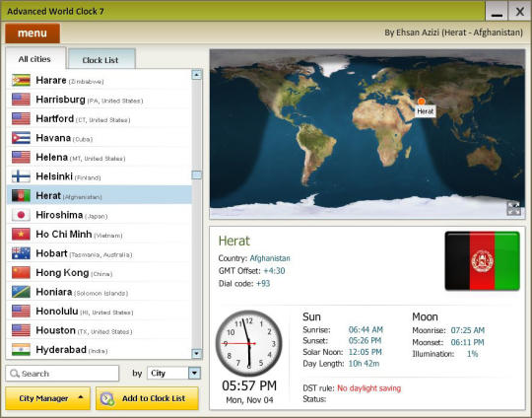Click the Herat label on the world map
The height and width of the screenshot is (418, 532).
pyautogui.click(x=426, y=111)
